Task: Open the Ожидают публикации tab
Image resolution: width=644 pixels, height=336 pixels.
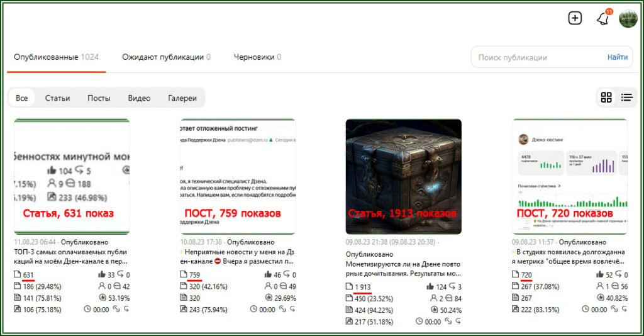Action: (x=166, y=57)
